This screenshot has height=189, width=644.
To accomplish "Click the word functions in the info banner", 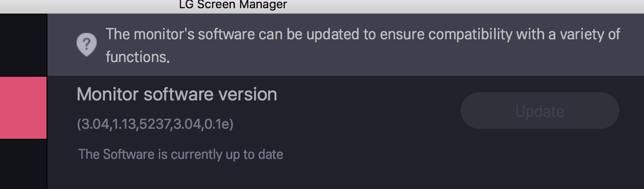I will click(x=138, y=57).
